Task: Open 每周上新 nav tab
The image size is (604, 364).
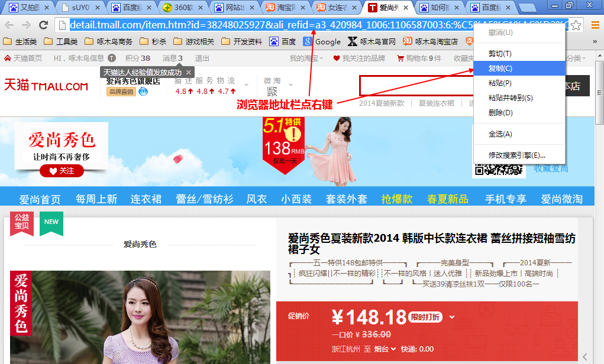Action: point(96,199)
